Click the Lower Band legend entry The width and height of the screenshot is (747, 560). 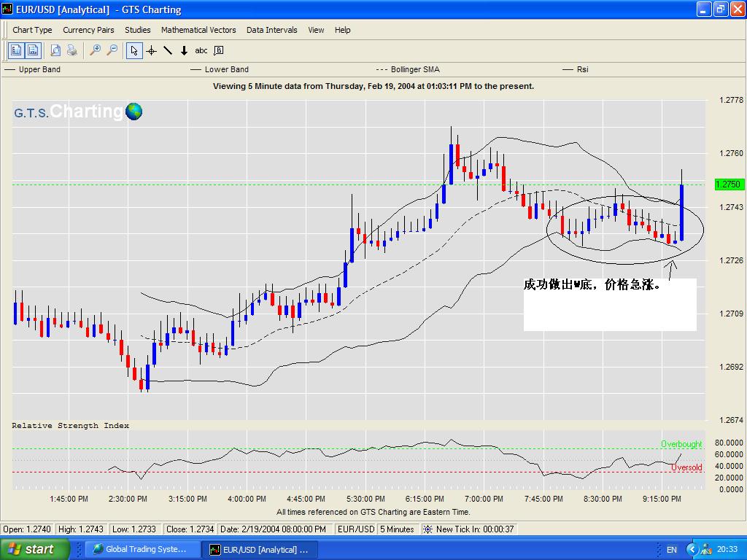coord(220,69)
